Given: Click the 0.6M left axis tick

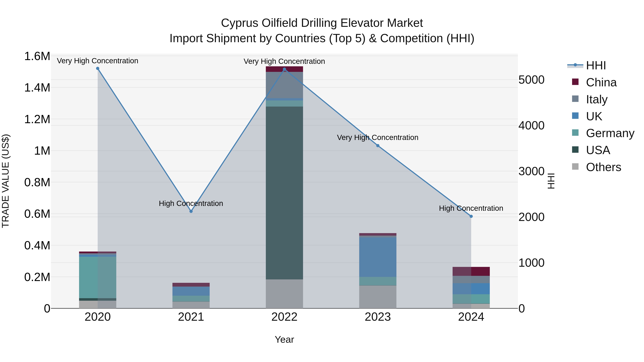Looking at the screenshot, I should pyautogui.click(x=37, y=214).
